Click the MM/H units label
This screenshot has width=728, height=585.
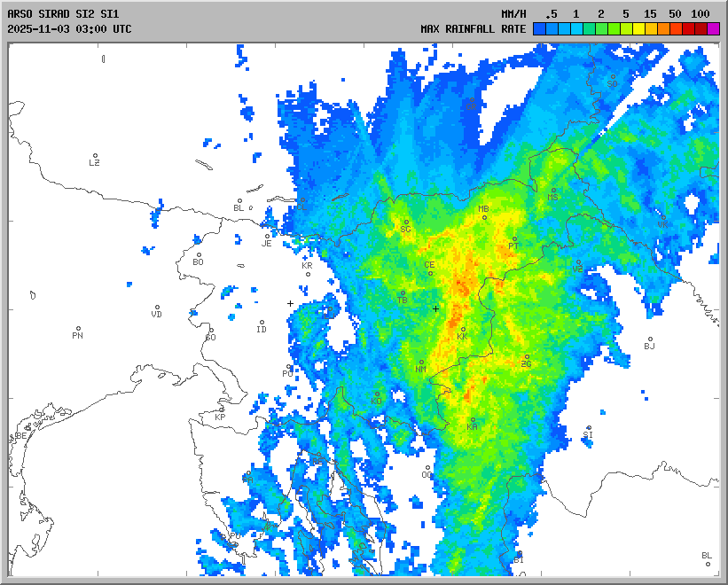[x=513, y=14]
